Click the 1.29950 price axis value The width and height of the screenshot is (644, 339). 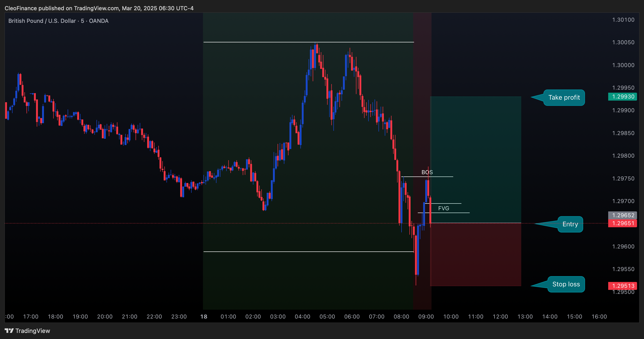623,88
